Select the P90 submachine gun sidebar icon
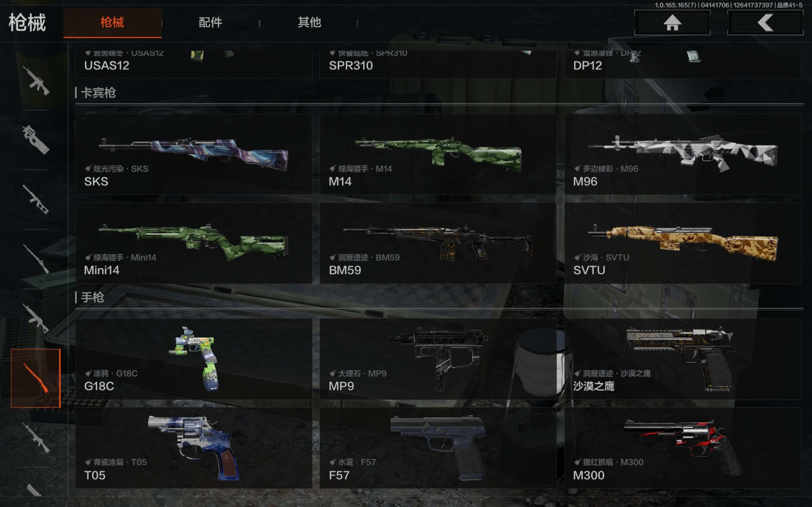 [x=36, y=140]
